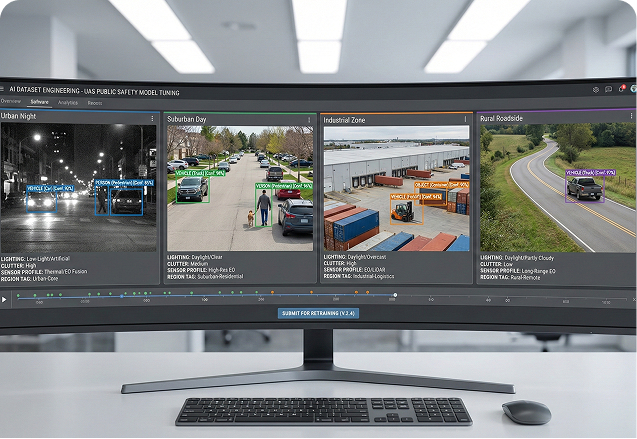Click the truck bounding box in Rural Roadside

coord(584,186)
